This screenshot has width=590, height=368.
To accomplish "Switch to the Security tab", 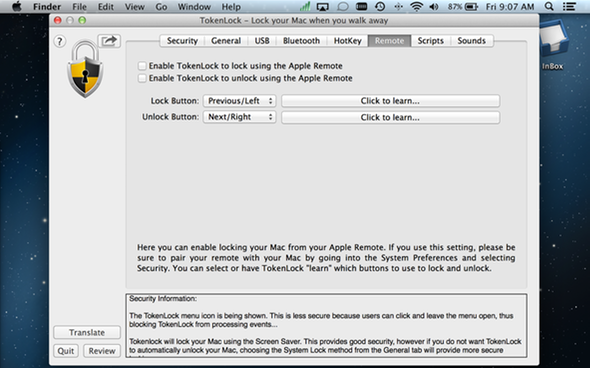I will point(182,41).
